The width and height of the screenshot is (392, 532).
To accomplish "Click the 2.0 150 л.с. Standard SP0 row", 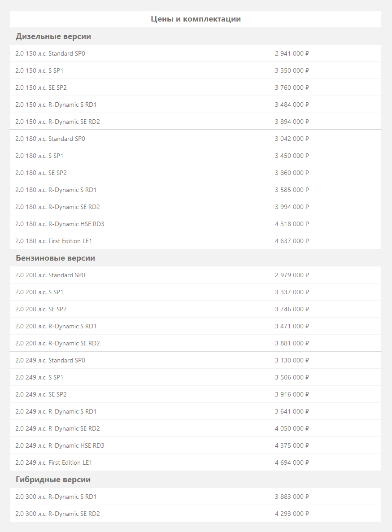I will [x=195, y=53].
